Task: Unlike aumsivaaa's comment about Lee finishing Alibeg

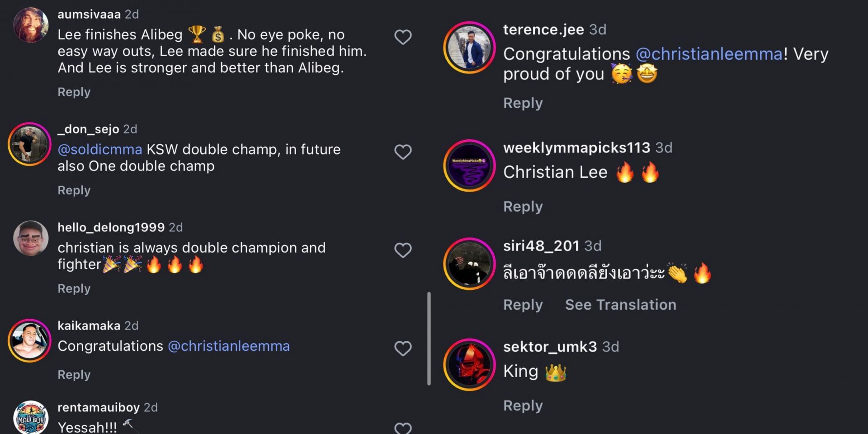Action: (x=403, y=37)
